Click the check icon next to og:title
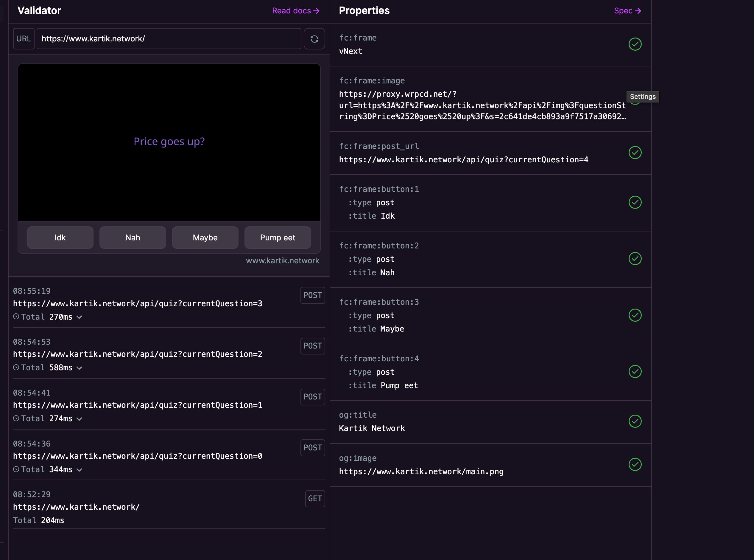This screenshot has width=754, height=560. point(635,421)
